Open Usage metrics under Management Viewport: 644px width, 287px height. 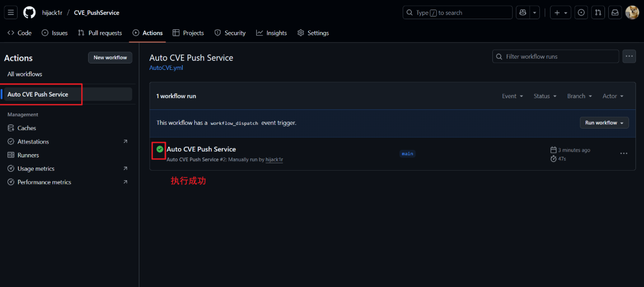click(x=36, y=169)
